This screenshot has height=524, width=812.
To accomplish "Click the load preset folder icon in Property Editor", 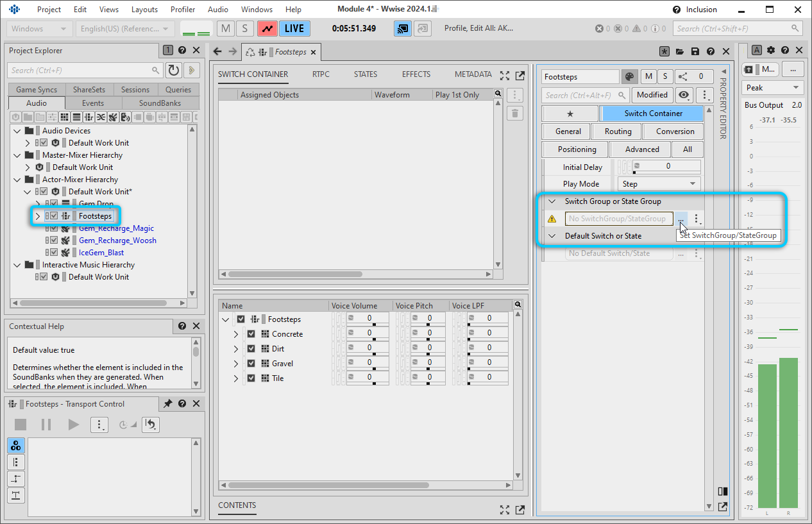I will [x=679, y=51].
